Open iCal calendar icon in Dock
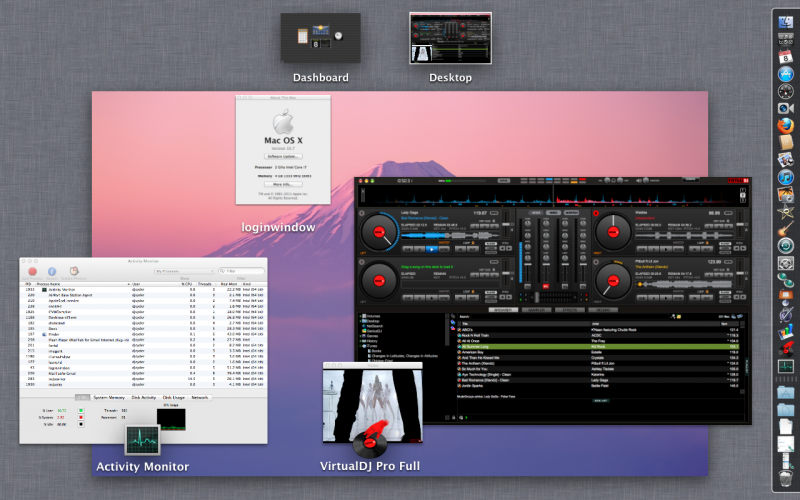Screen dimensions: 800x500 click(x=786, y=56)
